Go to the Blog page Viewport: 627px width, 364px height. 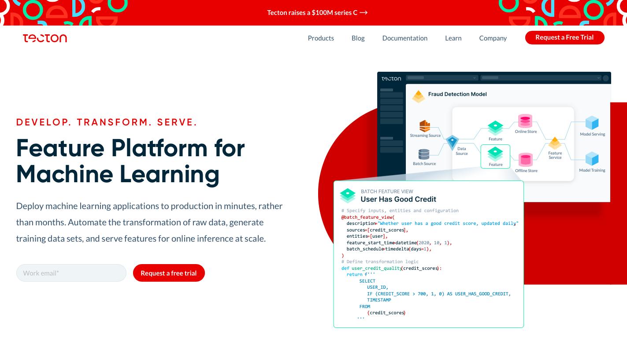[358, 38]
